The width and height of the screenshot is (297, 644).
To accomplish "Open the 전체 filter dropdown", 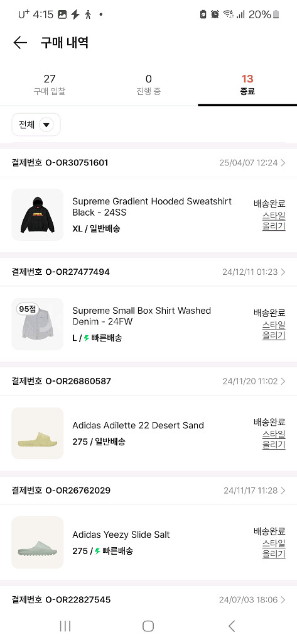I will 36,125.
